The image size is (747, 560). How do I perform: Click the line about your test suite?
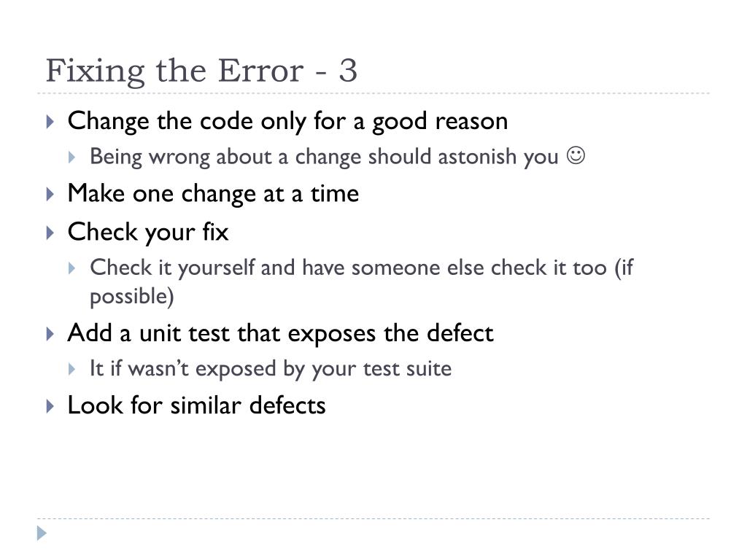[x=271, y=369]
